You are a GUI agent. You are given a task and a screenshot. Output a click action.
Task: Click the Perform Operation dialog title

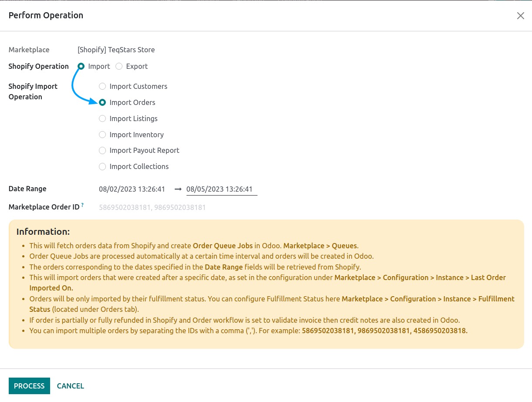[x=46, y=15]
